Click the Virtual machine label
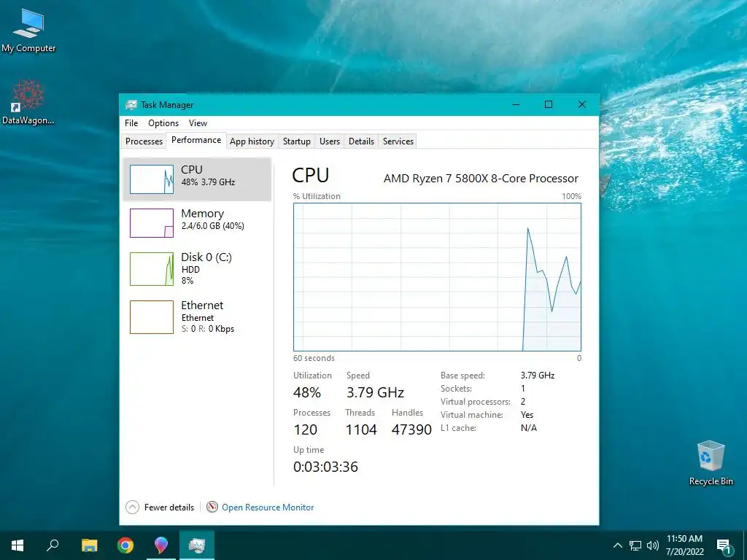Screen dimensions: 747x560 pos(472,415)
